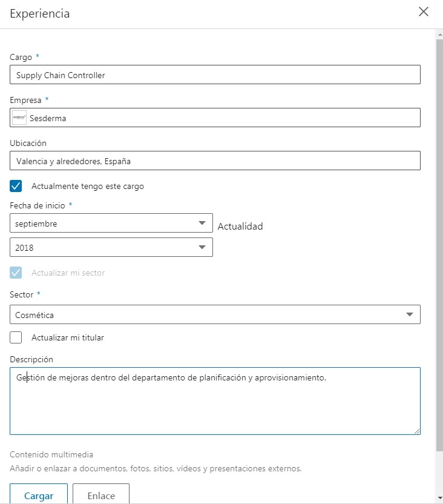Toggle the 'Actualizar mi sector' checkbox
Viewport: 443px width, 504px height.
click(x=16, y=273)
